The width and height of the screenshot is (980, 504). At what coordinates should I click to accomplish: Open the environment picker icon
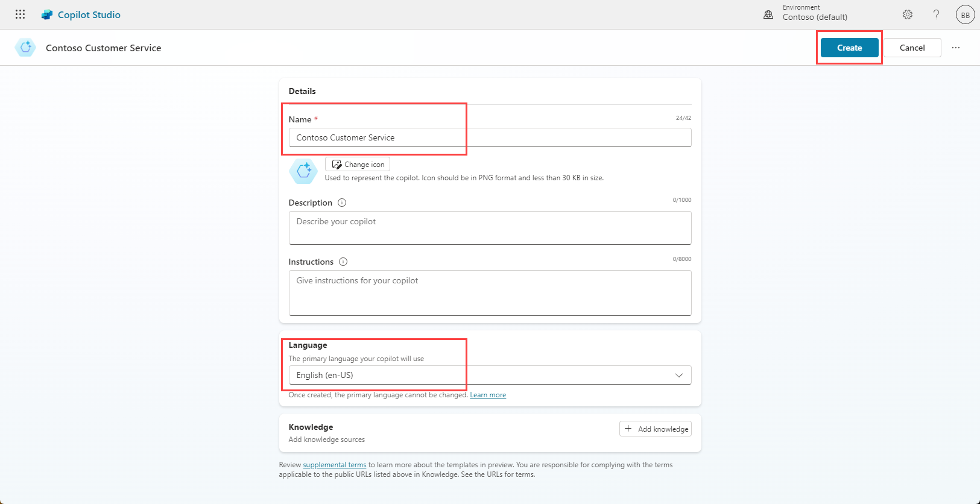click(x=768, y=14)
